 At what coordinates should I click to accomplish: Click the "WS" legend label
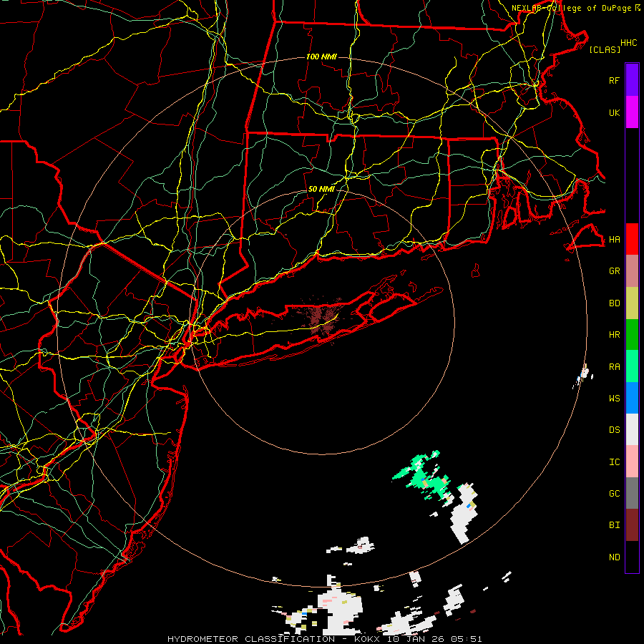coord(614,399)
